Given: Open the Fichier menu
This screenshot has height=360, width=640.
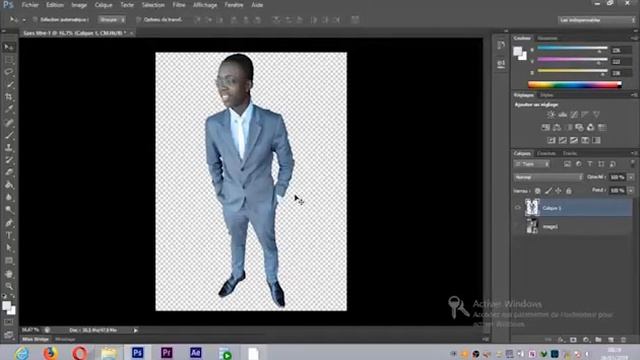Looking at the screenshot, I should tap(30, 5).
